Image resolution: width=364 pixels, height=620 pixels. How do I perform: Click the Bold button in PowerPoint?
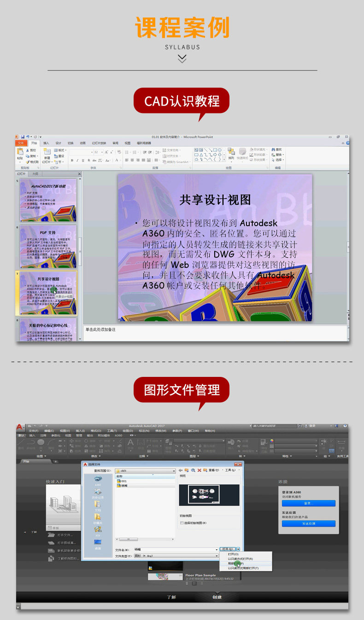72,160
